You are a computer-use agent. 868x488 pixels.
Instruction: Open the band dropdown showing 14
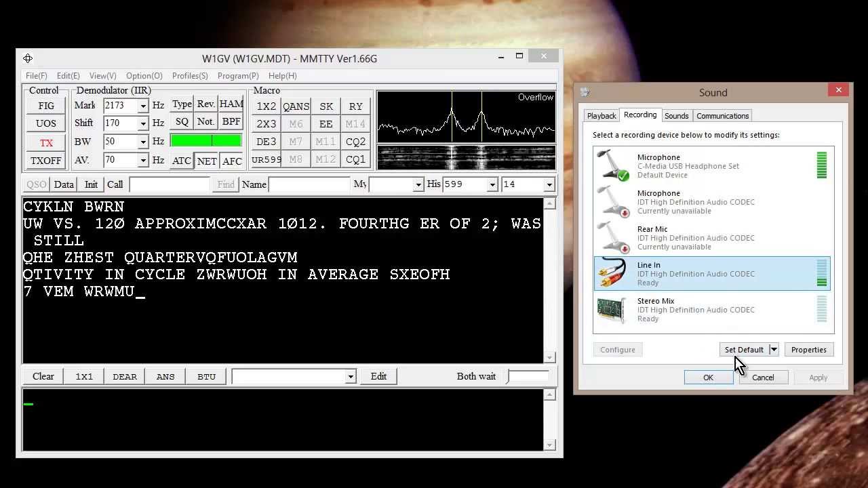pyautogui.click(x=549, y=184)
